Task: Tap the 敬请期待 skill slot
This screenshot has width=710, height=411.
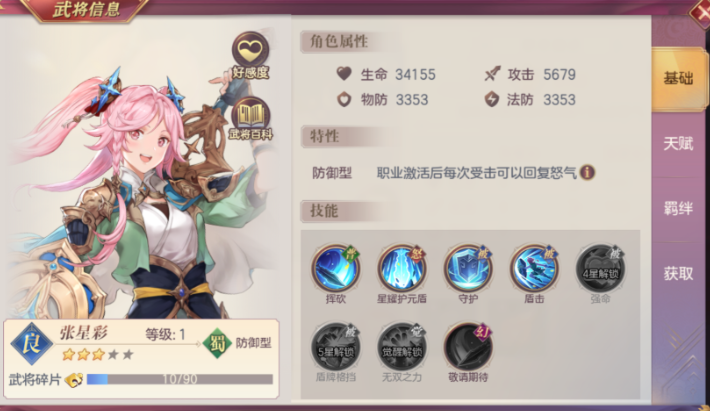Action: click(468, 347)
